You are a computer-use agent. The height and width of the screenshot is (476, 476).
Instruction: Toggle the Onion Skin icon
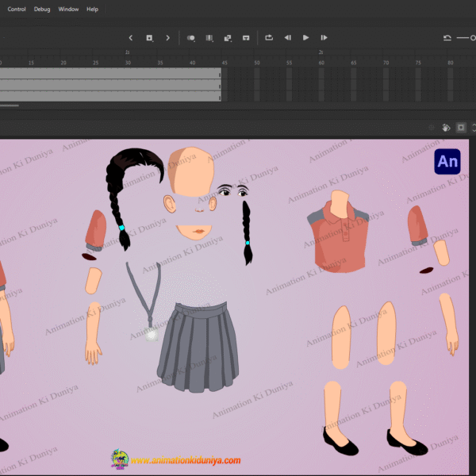[x=191, y=37]
